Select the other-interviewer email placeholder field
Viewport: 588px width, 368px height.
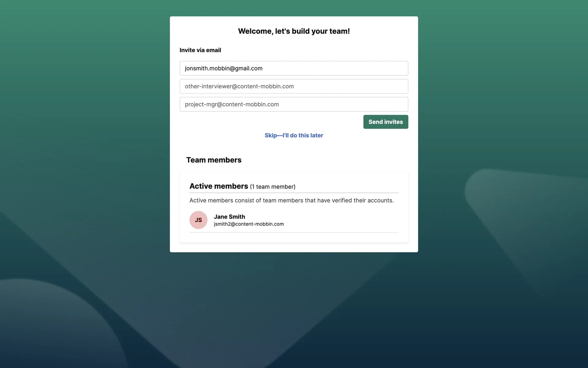point(294,86)
